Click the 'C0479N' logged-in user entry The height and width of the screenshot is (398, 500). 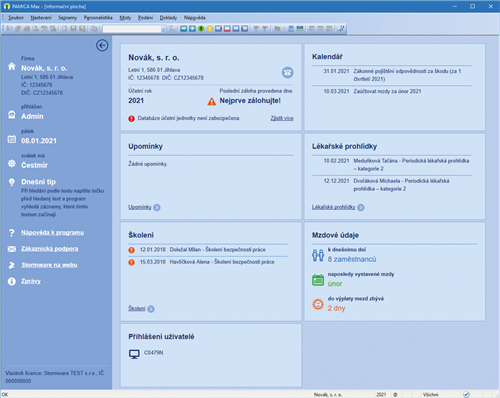click(x=153, y=353)
